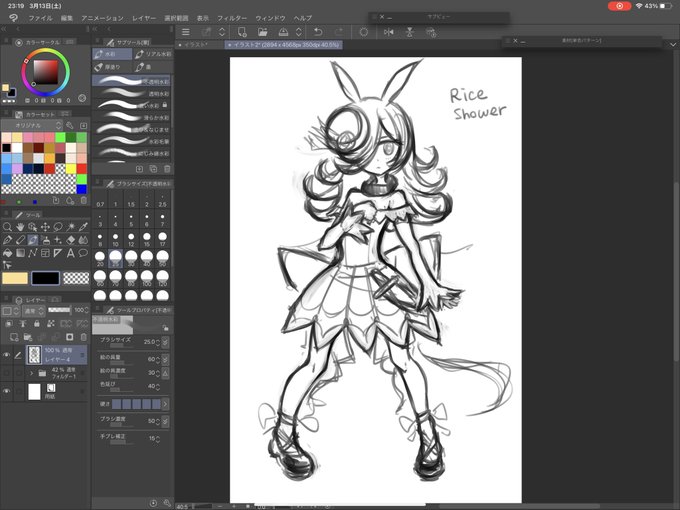Viewport: 680px width, 510px height.
Task: Switch to the 厚塗り sub tool group
Action: 112,67
